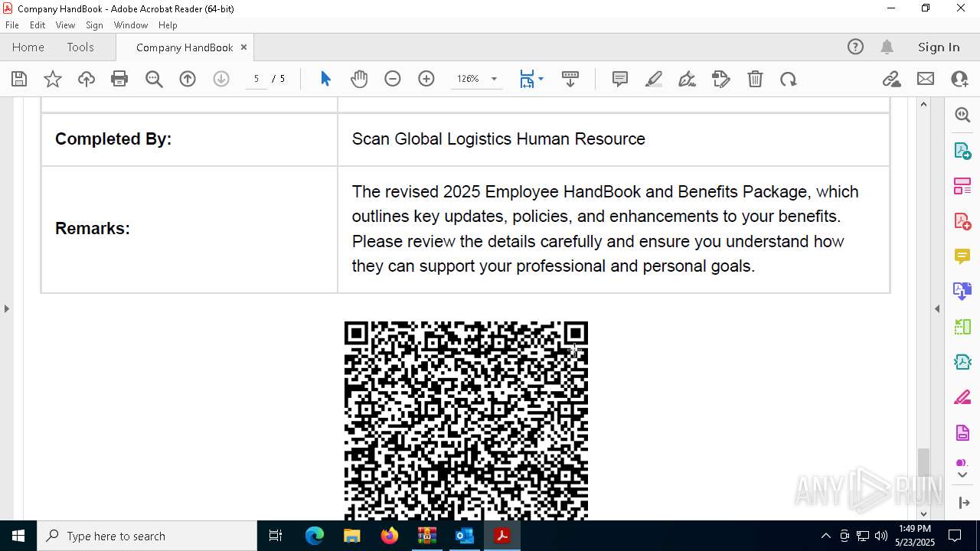Open the View menu

click(x=65, y=25)
